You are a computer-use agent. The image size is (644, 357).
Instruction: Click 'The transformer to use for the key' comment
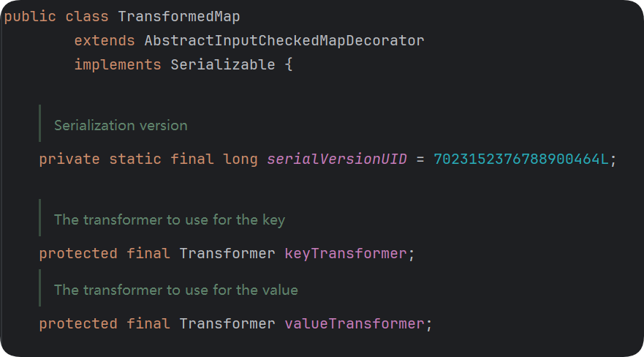click(x=170, y=219)
